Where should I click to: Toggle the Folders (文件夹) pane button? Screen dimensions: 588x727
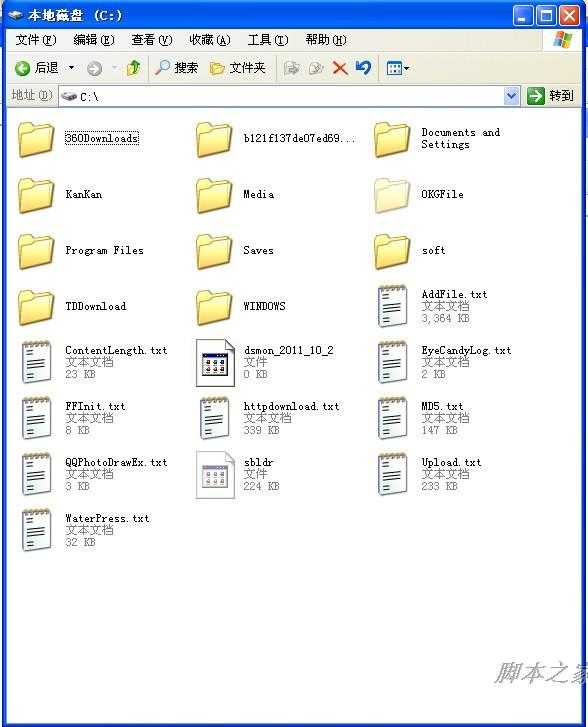[237, 68]
